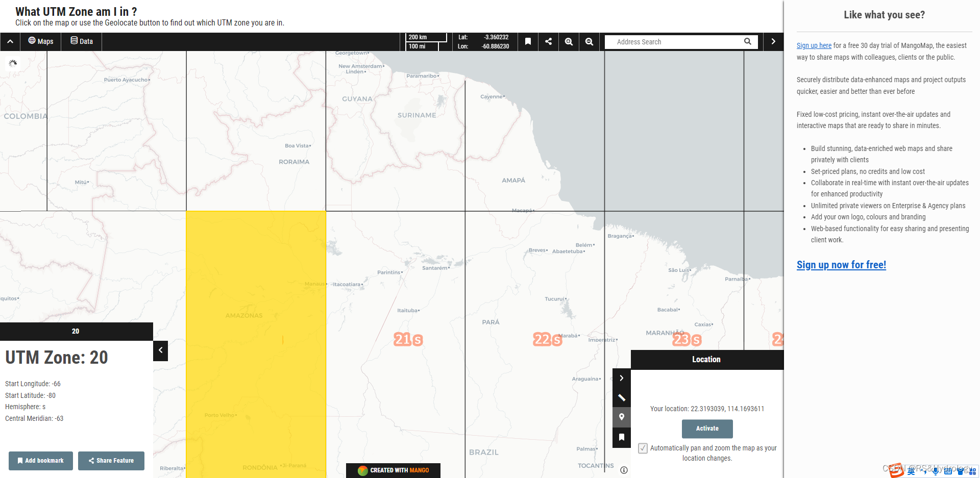The height and width of the screenshot is (478, 980).
Task: Click the map info attribution icon
Action: (624, 470)
